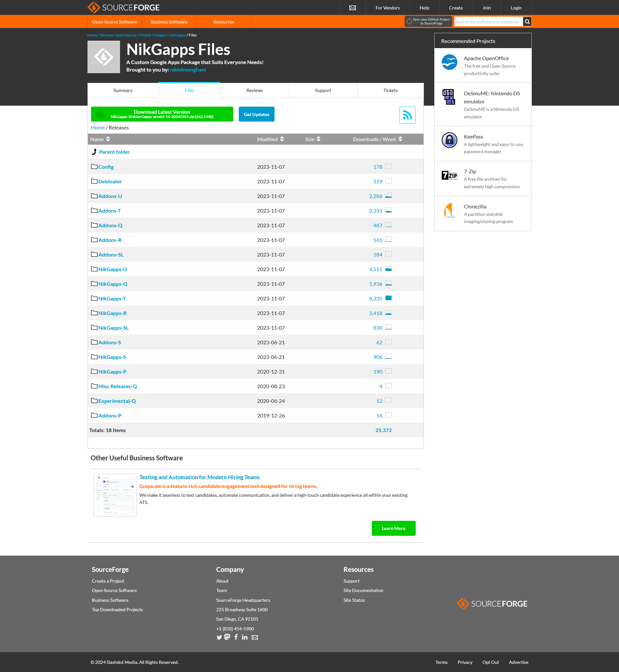
Task: Open the Experimental-Q folder
Action: 117,401
